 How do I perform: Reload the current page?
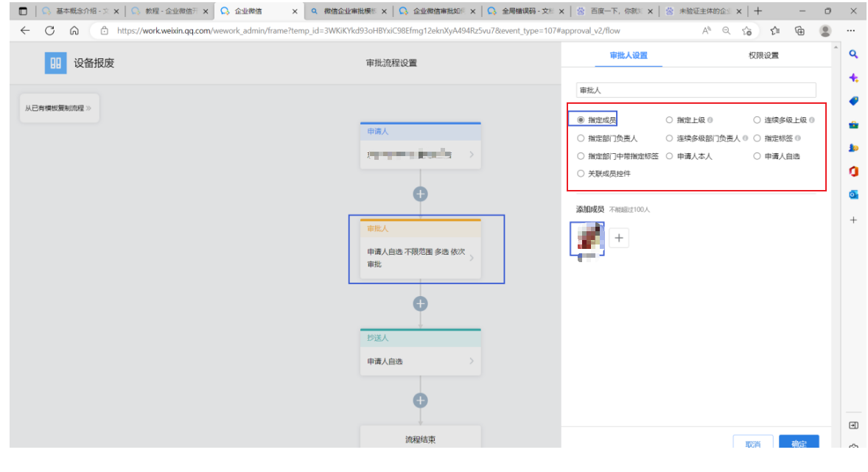(x=50, y=31)
